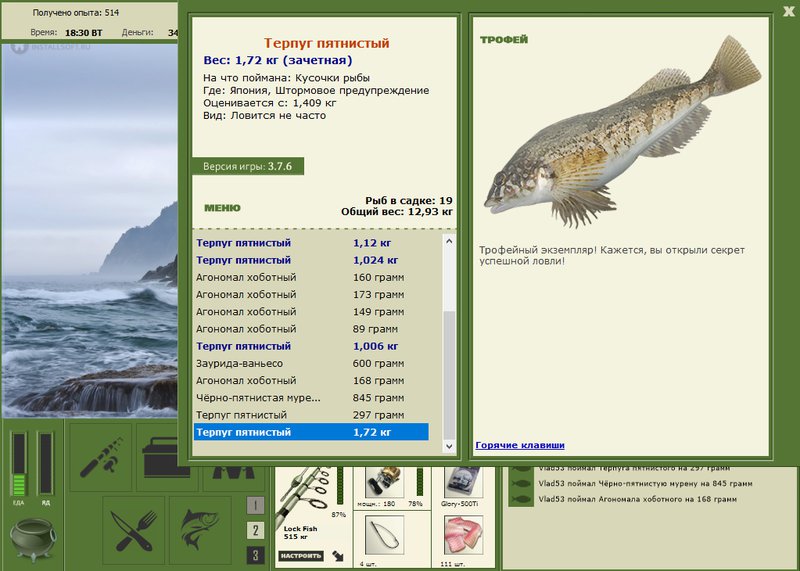Click the ЕДА food level bar
This screenshot has width=800, height=571.
[19, 463]
